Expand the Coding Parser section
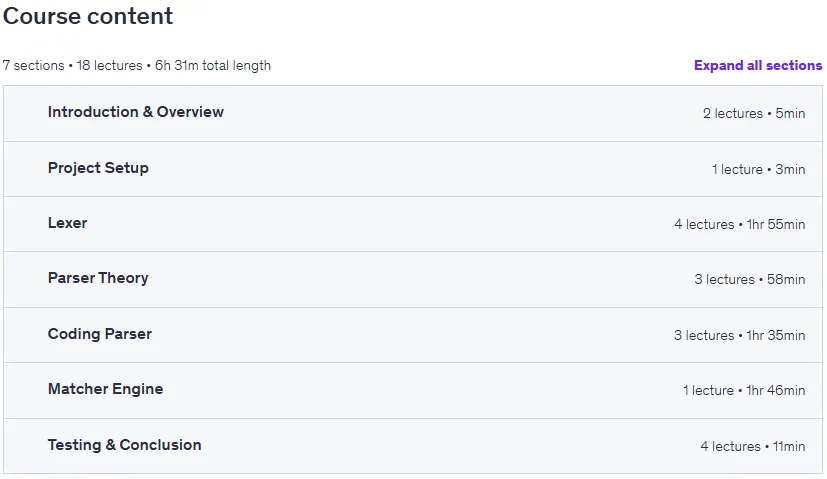 click(x=412, y=335)
